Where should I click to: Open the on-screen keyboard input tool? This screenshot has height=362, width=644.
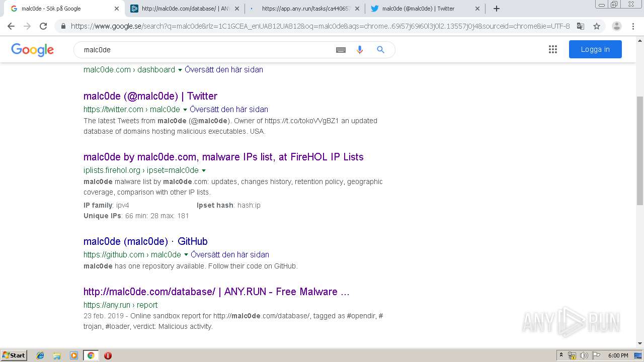point(341,50)
